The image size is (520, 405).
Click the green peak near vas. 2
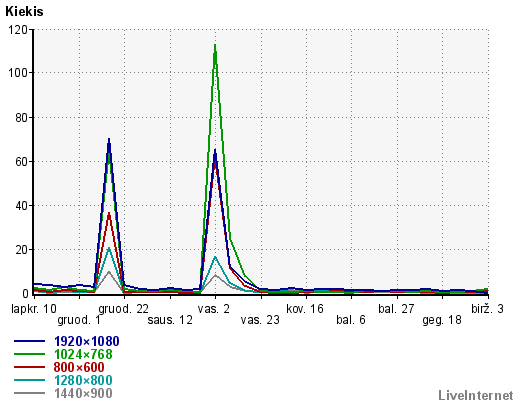[x=215, y=46]
